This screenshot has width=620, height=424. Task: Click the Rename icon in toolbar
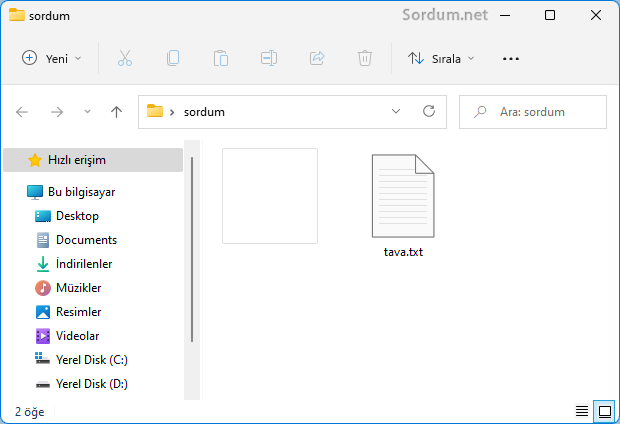pyautogui.click(x=269, y=59)
